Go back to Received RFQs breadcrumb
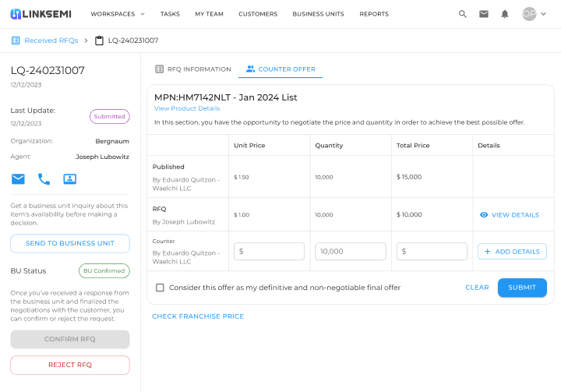 pyautogui.click(x=51, y=41)
